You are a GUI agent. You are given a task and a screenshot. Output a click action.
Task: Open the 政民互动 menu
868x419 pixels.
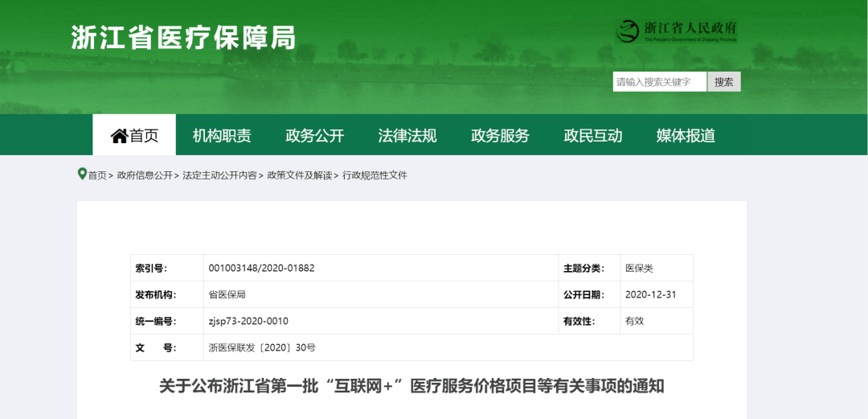[x=593, y=135]
